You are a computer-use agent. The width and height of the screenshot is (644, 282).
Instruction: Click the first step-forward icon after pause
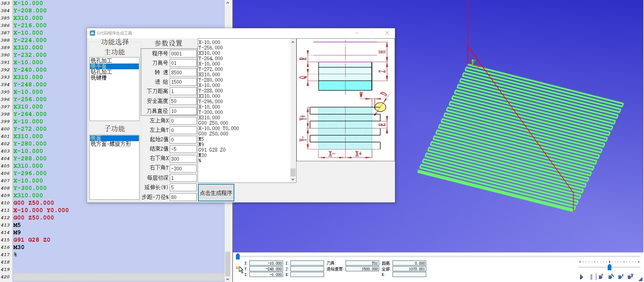(601, 277)
